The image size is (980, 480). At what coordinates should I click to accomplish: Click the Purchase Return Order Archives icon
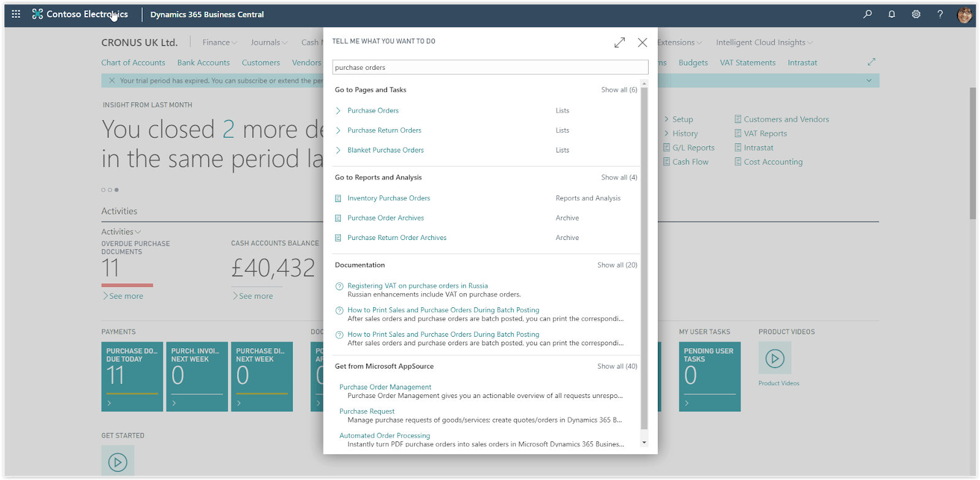[338, 238]
